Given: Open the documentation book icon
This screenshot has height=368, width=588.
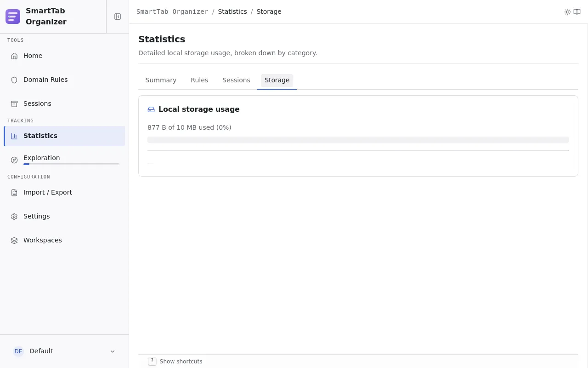Looking at the screenshot, I should point(577,12).
